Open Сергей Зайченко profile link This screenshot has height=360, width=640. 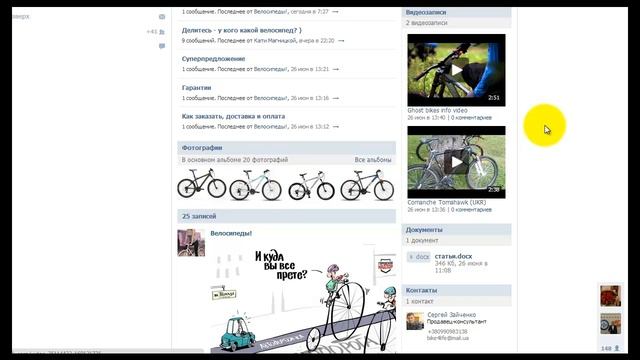click(451, 315)
